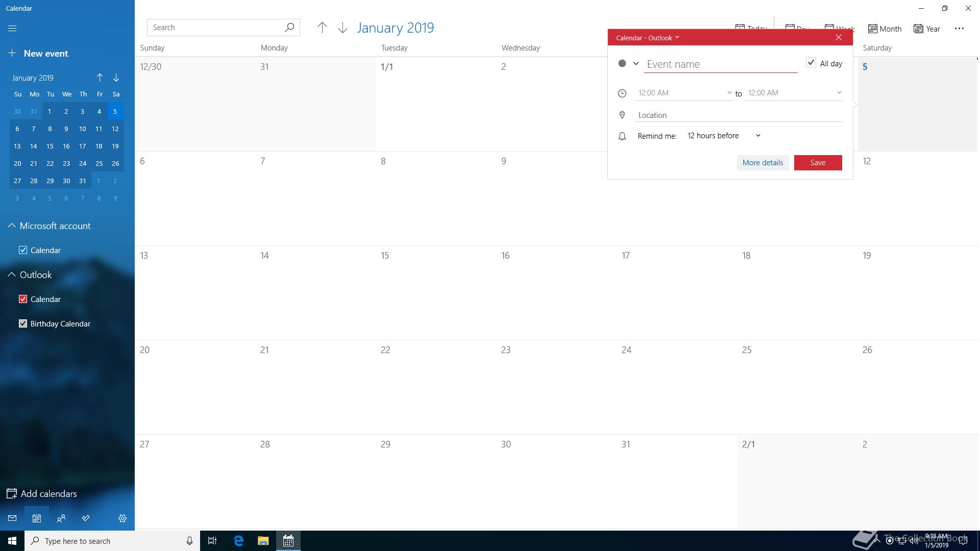The width and height of the screenshot is (980, 551).
Task: Click the 1/1 cell in the grid
Action: (x=435, y=104)
